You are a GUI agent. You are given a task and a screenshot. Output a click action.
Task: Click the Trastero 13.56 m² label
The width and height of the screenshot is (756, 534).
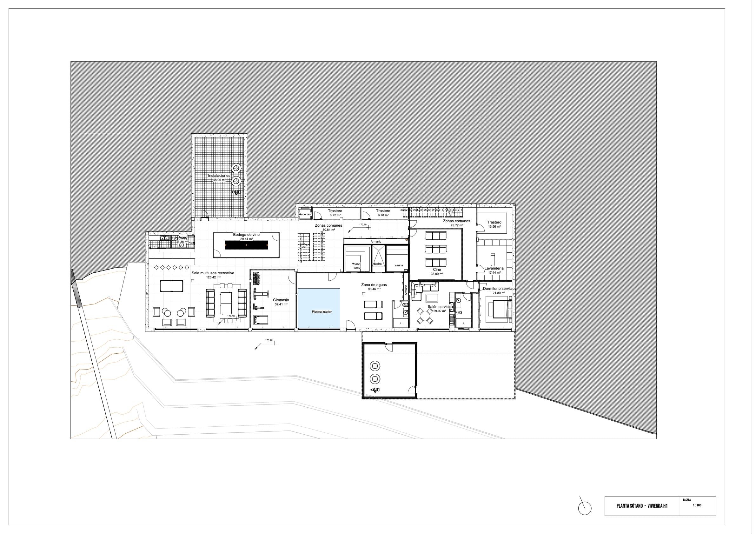click(x=494, y=224)
